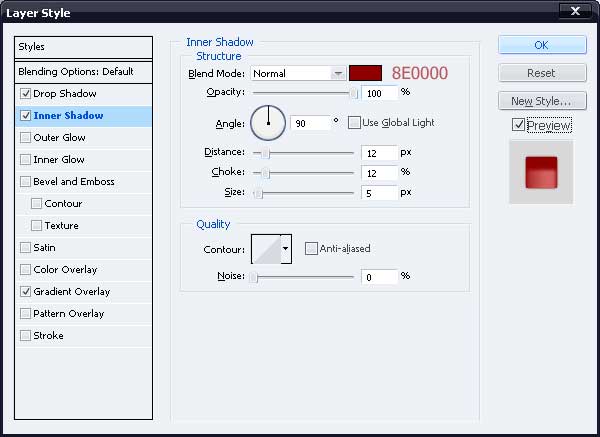Toggle the Drop Shadow checkbox
Image resolution: width=600 pixels, height=437 pixels.
click(x=25, y=93)
